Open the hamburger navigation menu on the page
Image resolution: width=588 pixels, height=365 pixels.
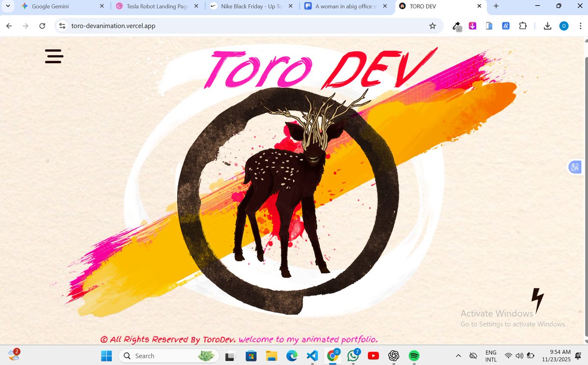(54, 56)
